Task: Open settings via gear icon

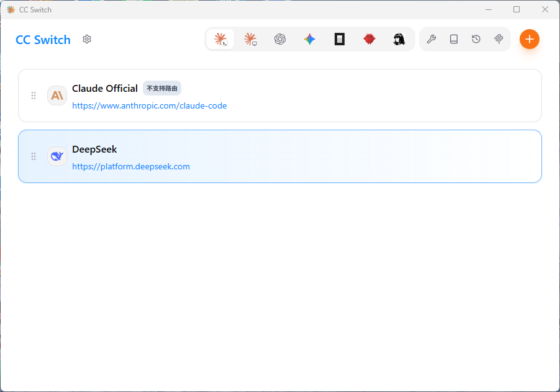Action: (87, 39)
